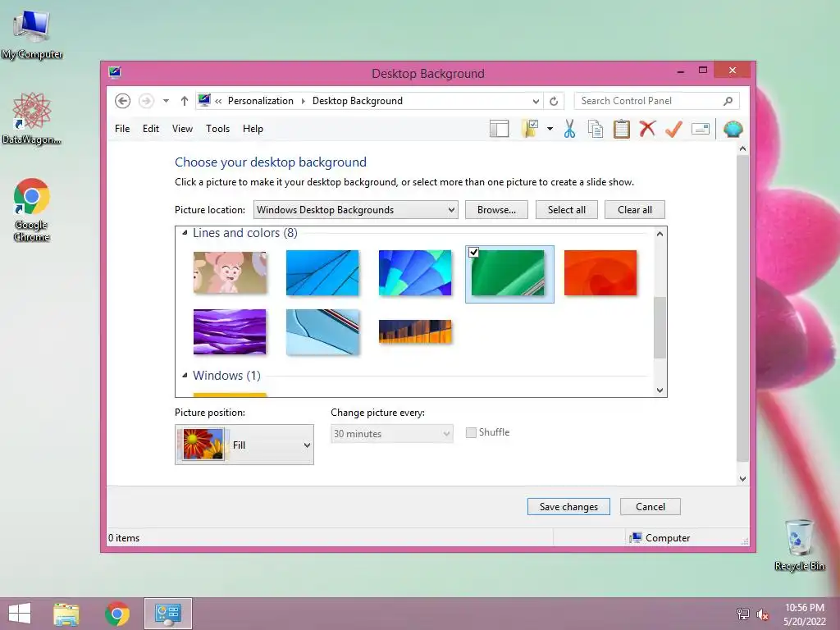Toggle the Shuffle checkbox

(471, 432)
